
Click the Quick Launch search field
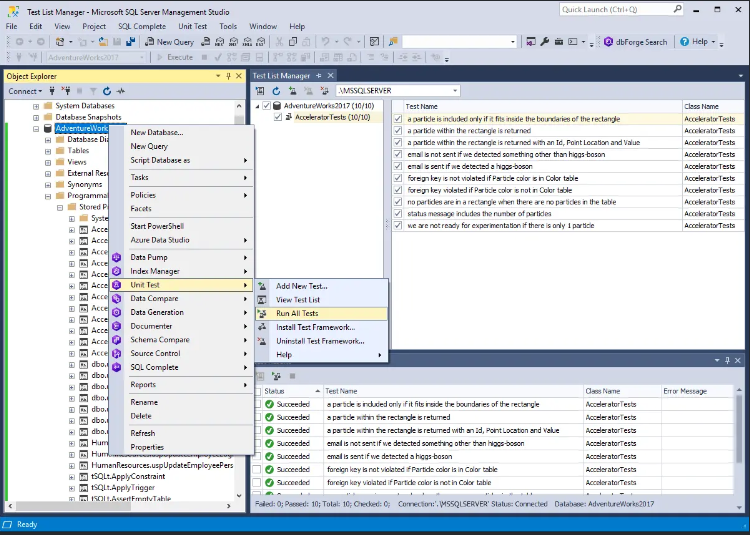click(621, 9)
